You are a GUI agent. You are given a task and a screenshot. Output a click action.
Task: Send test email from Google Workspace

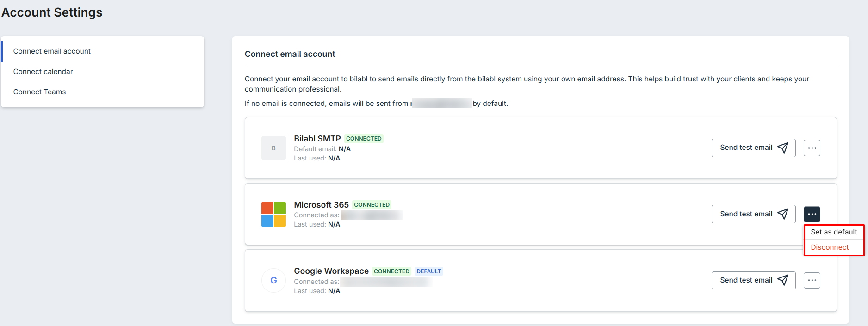coord(753,280)
